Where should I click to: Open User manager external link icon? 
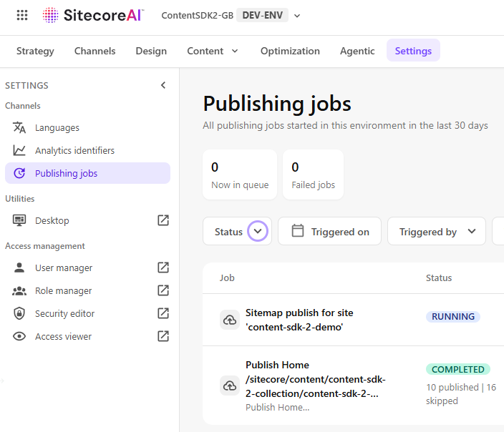point(163,267)
